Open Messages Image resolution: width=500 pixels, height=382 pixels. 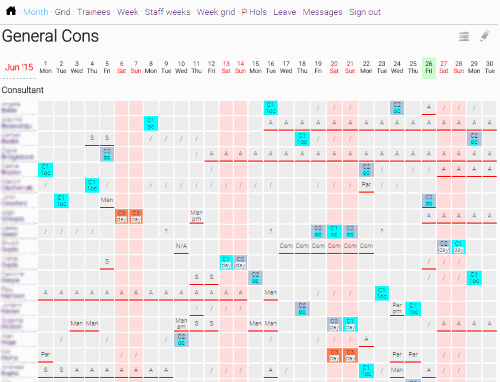pyautogui.click(x=322, y=12)
